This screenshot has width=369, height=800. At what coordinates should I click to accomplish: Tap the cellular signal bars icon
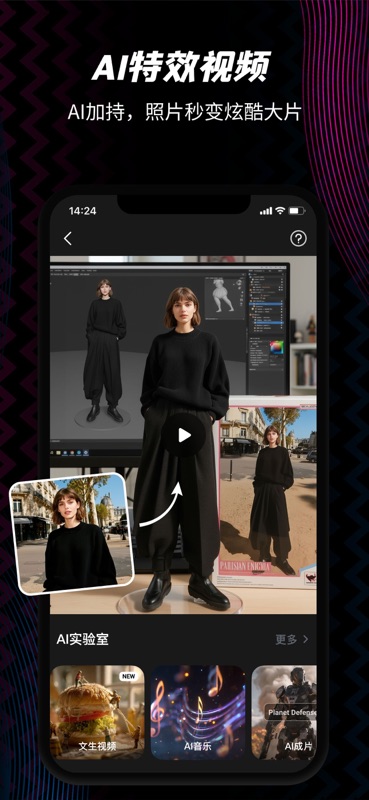[x=265, y=211]
